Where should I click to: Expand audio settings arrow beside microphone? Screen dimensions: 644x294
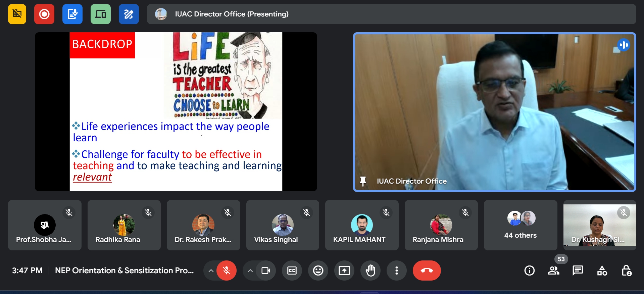click(x=211, y=271)
